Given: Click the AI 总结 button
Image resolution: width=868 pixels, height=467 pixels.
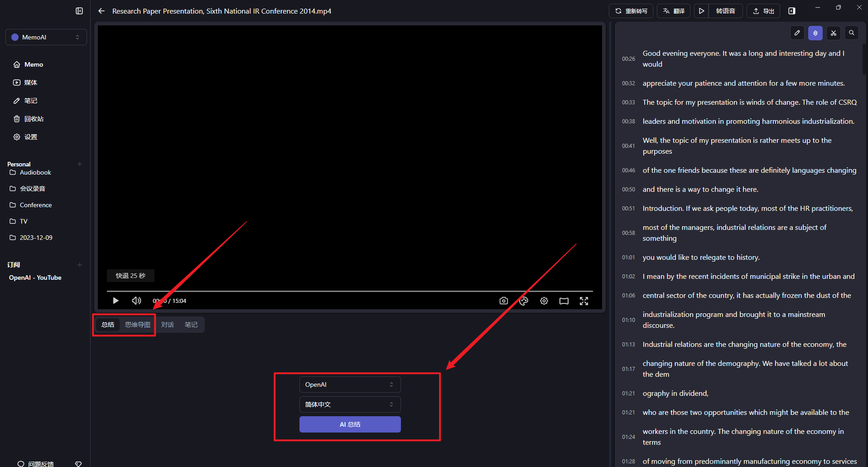Looking at the screenshot, I should tap(350, 424).
